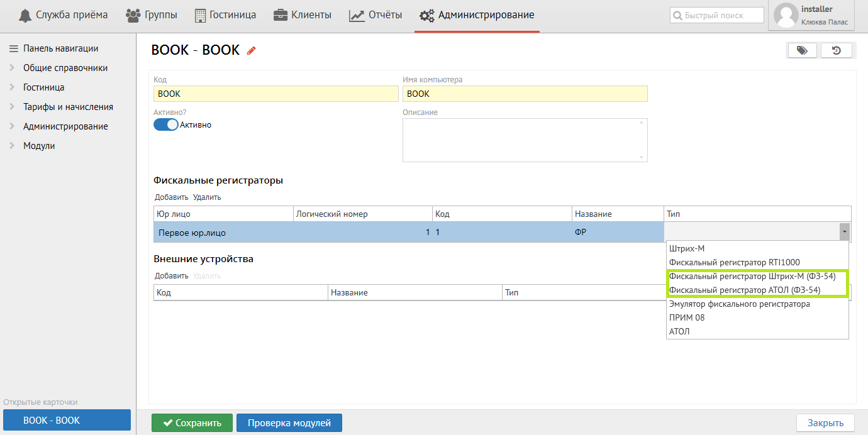This screenshot has height=435, width=868.
Task: Expand Общие справочники in sidebar
Action: pos(65,68)
